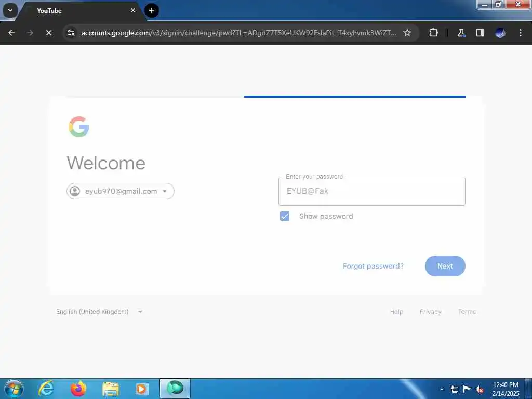
Task: Stop loading the page
Action: tap(48, 33)
